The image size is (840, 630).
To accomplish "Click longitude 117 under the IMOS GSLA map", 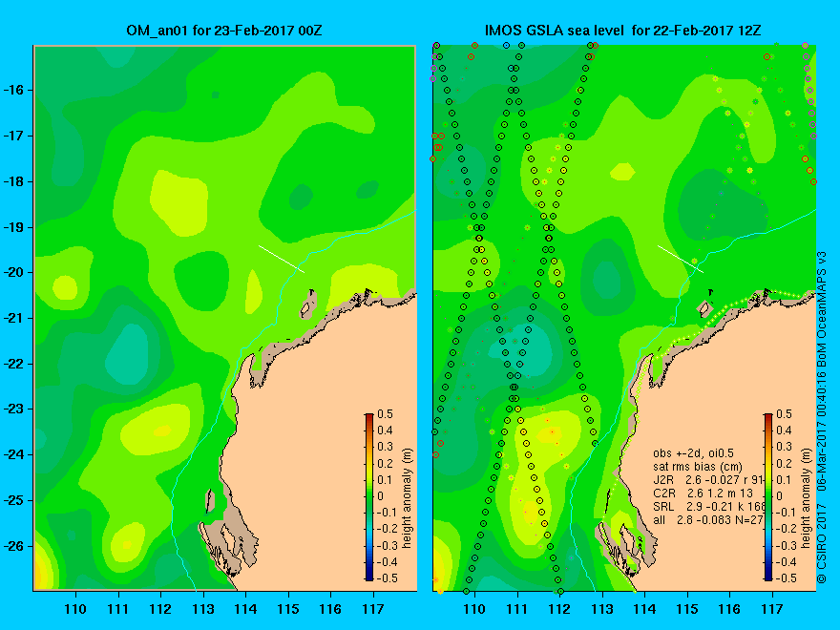I will point(772,609).
